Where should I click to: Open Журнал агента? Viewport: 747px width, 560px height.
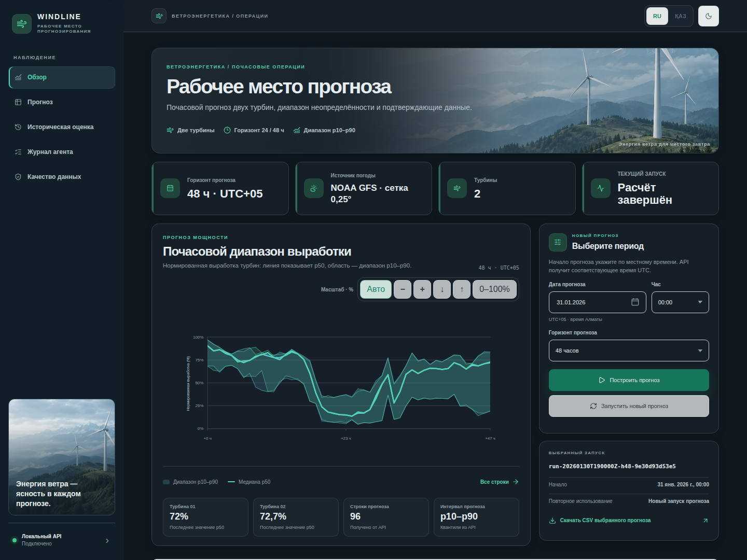(x=62, y=152)
